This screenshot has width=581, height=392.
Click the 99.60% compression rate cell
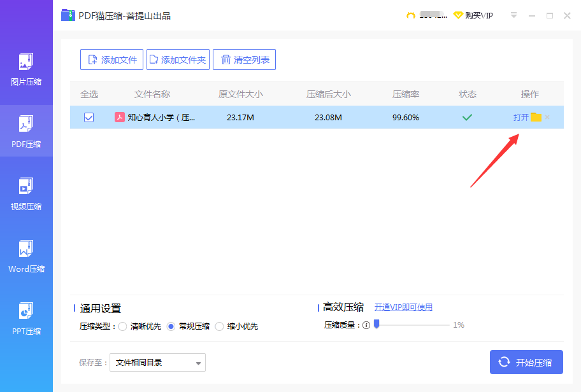(406, 117)
